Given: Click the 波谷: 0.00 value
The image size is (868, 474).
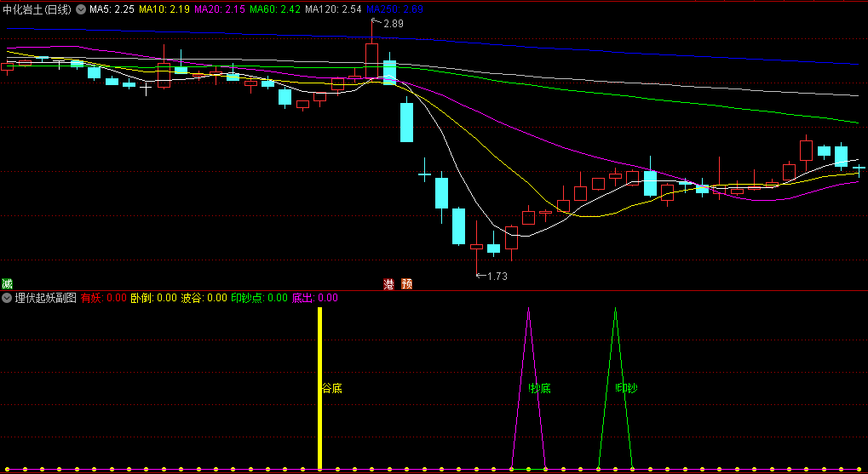Looking at the screenshot, I should (204, 298).
